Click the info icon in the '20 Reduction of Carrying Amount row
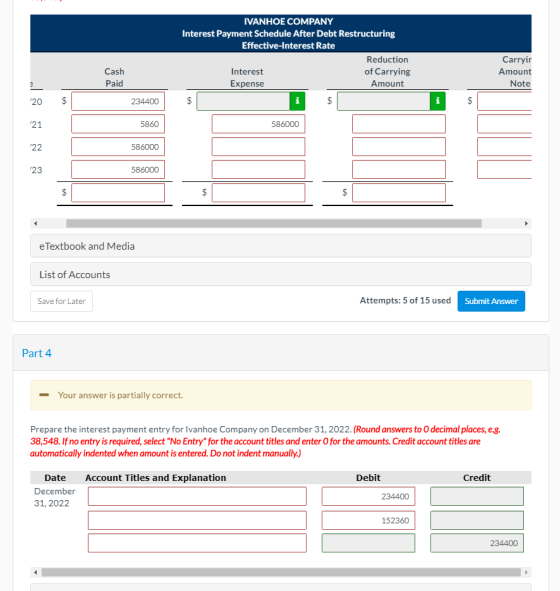This screenshot has height=591, width=560. pos(438,101)
